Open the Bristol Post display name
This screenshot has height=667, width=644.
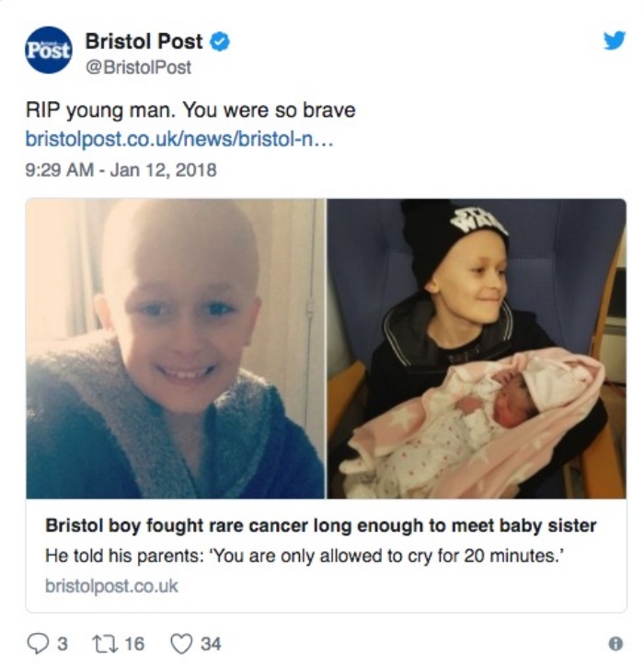click(144, 41)
